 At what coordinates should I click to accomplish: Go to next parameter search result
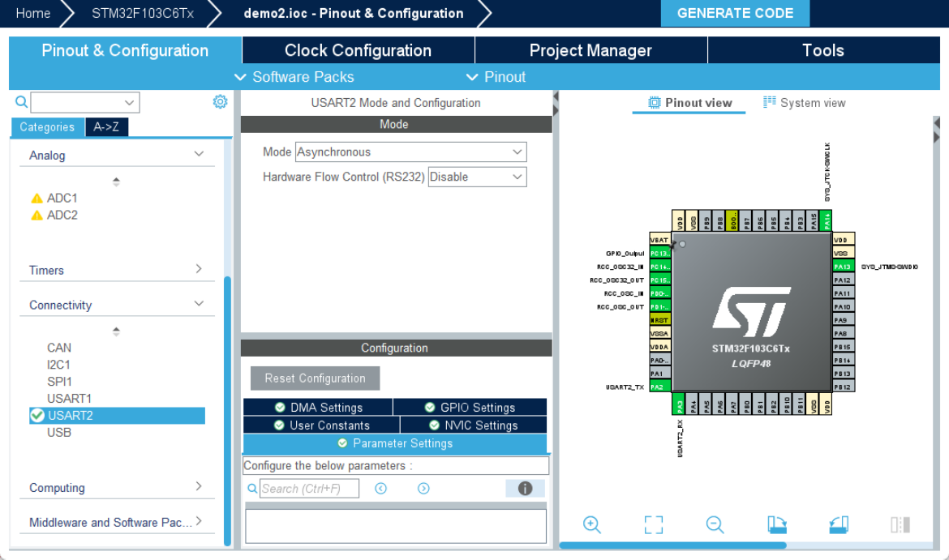click(x=423, y=488)
